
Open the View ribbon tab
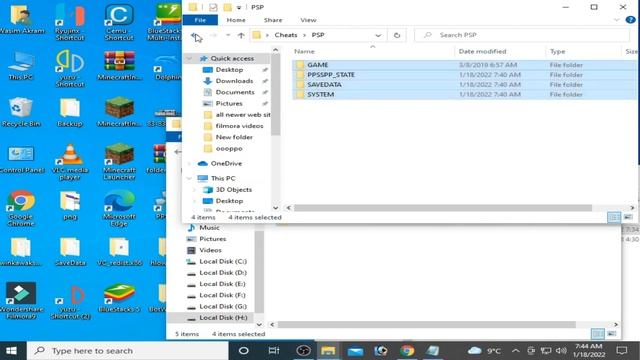[308, 20]
